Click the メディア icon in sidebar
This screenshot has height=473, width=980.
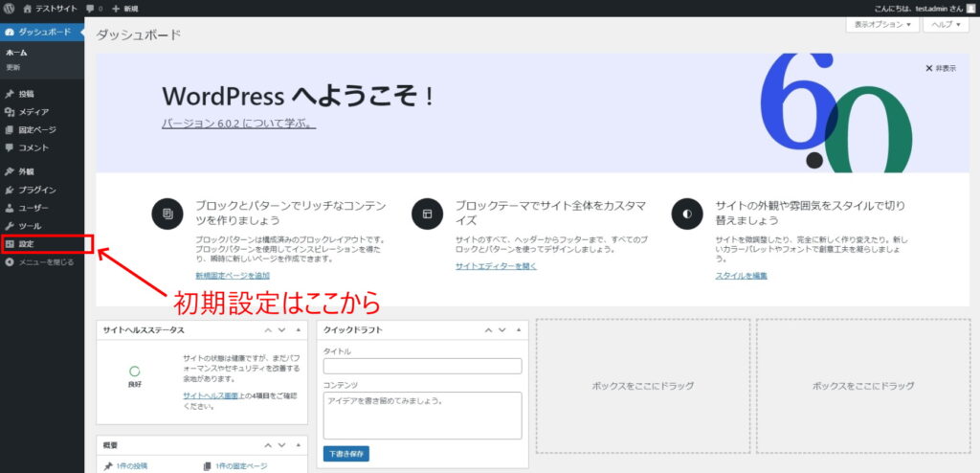pyautogui.click(x=10, y=112)
